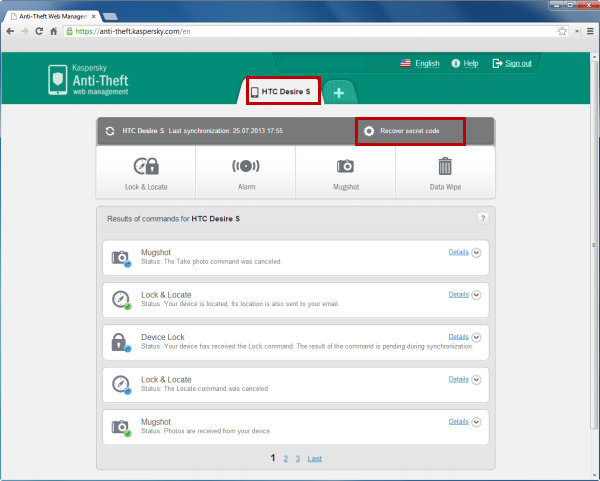Expand the located Lock & Locate result chevron
This screenshot has width=600, height=481.
(476, 295)
